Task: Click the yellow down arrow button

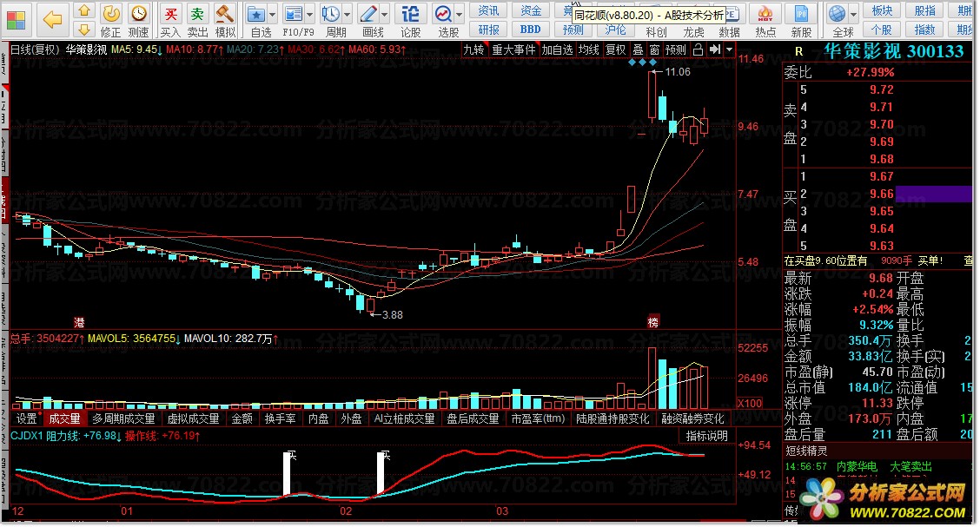Action: [84, 30]
